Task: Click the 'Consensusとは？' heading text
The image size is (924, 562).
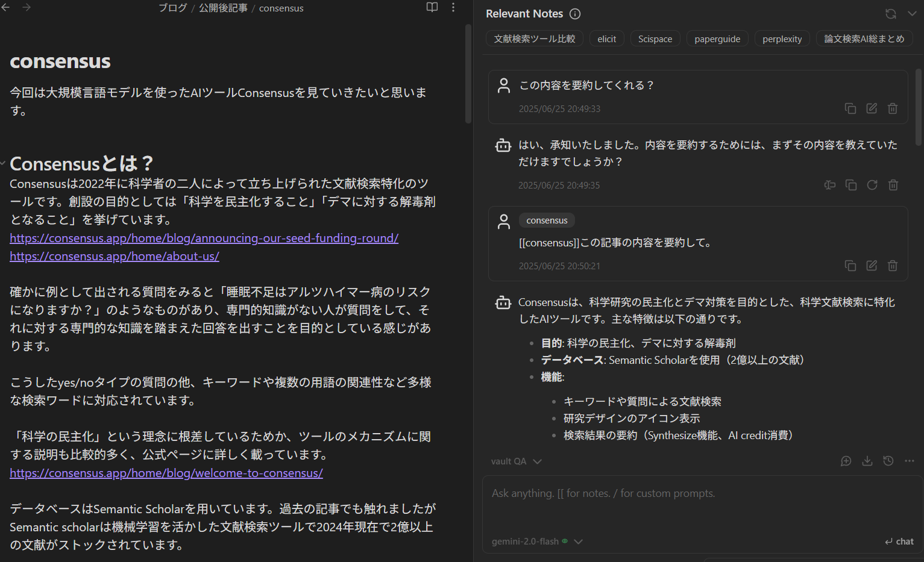Action: (81, 163)
